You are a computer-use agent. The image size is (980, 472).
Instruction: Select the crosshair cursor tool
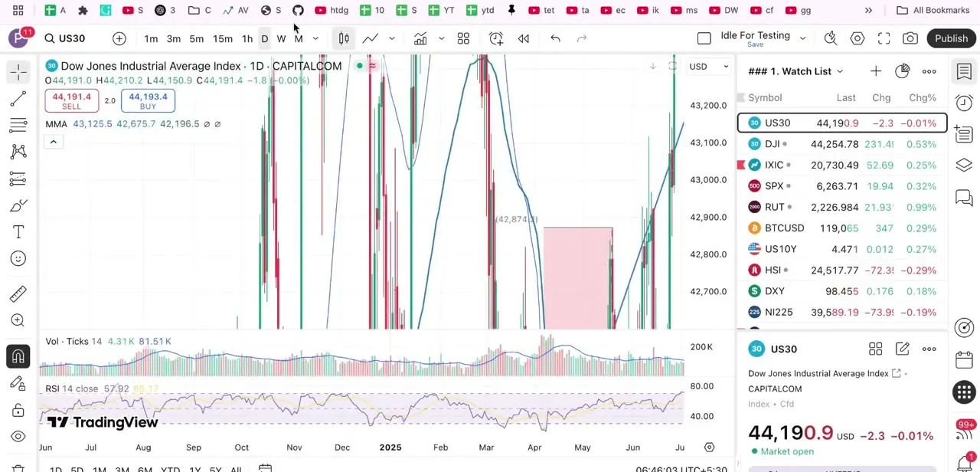[18, 71]
